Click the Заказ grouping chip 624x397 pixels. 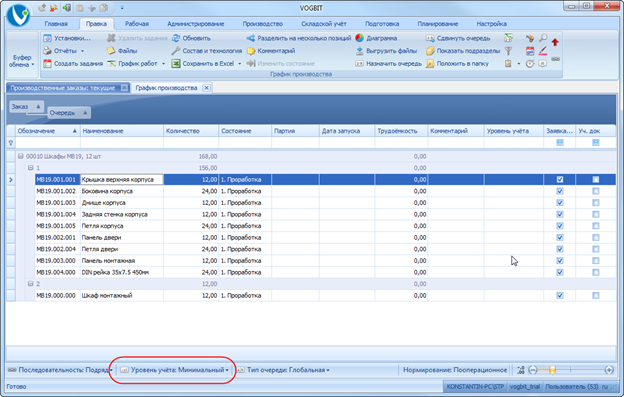26,106
